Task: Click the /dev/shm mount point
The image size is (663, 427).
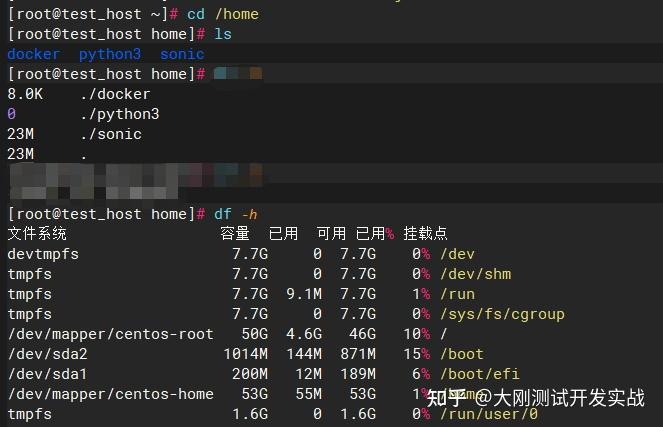Action: point(476,274)
